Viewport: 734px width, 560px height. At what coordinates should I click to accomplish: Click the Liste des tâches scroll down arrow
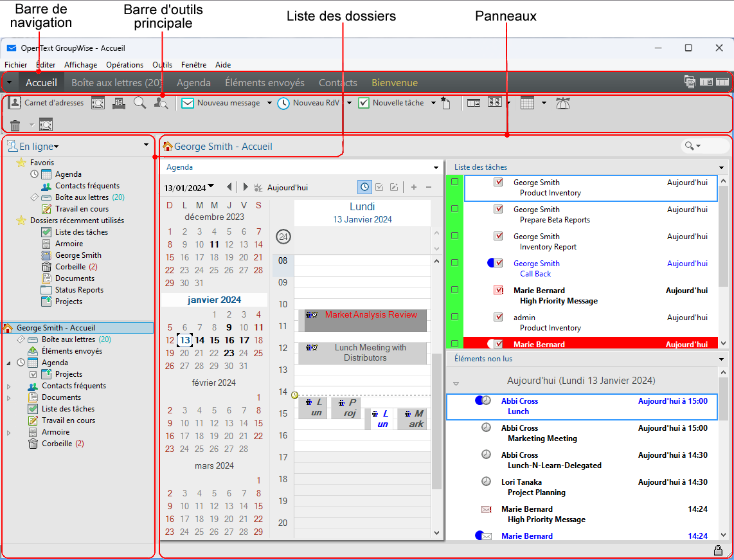[723, 343]
